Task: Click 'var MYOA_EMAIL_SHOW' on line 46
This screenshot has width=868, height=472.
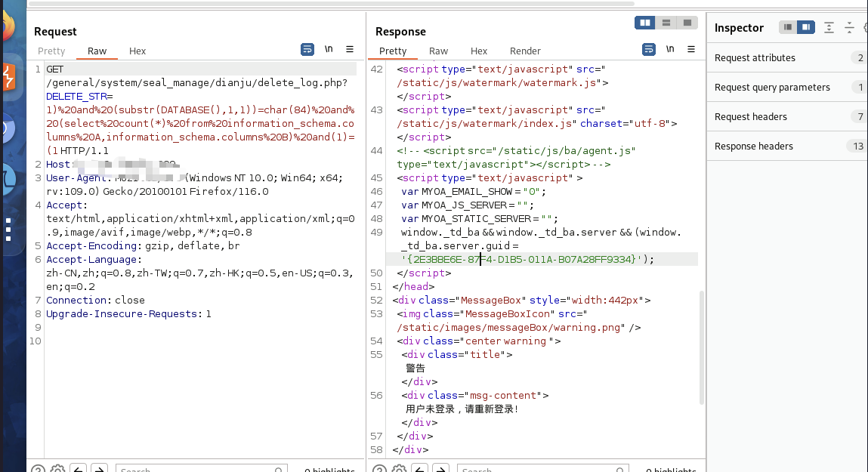Action: pyautogui.click(x=457, y=192)
